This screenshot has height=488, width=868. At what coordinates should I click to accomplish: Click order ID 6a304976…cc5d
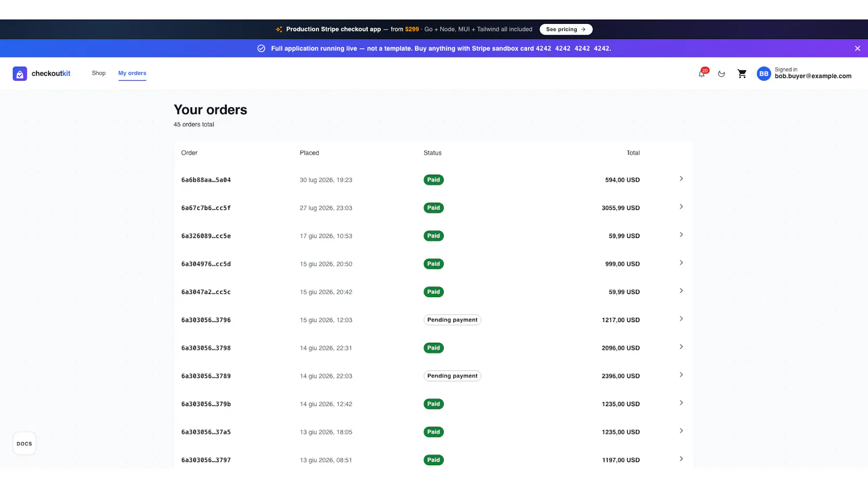pyautogui.click(x=206, y=264)
